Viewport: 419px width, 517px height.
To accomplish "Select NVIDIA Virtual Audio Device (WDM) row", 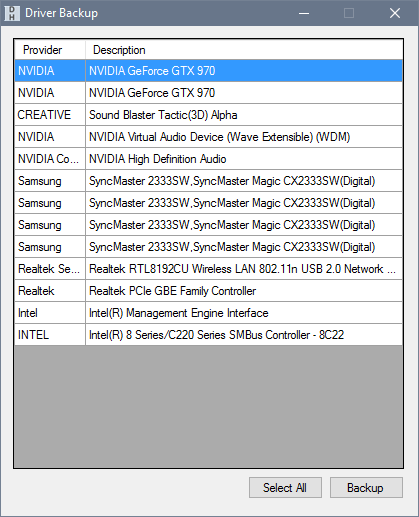I will (x=209, y=137).
